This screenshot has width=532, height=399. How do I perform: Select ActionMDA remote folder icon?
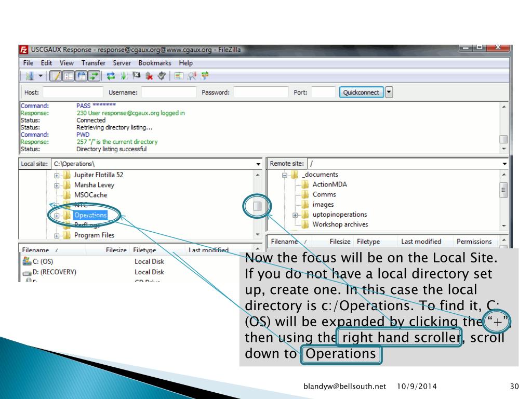click(305, 184)
